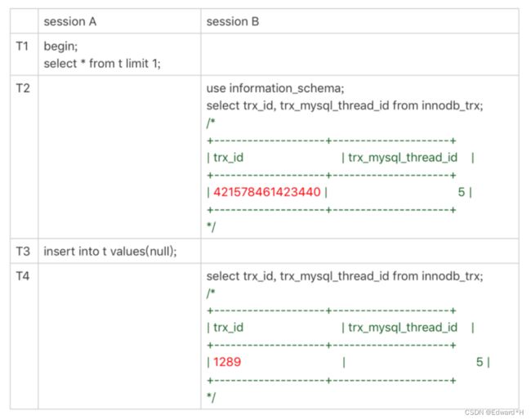The image size is (531, 420).
Task: Click 'use information_schema;' statement
Action: 275,88
